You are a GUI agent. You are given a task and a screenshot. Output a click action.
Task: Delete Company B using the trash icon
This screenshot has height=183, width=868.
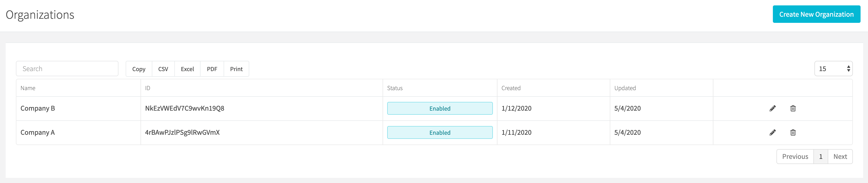point(793,108)
